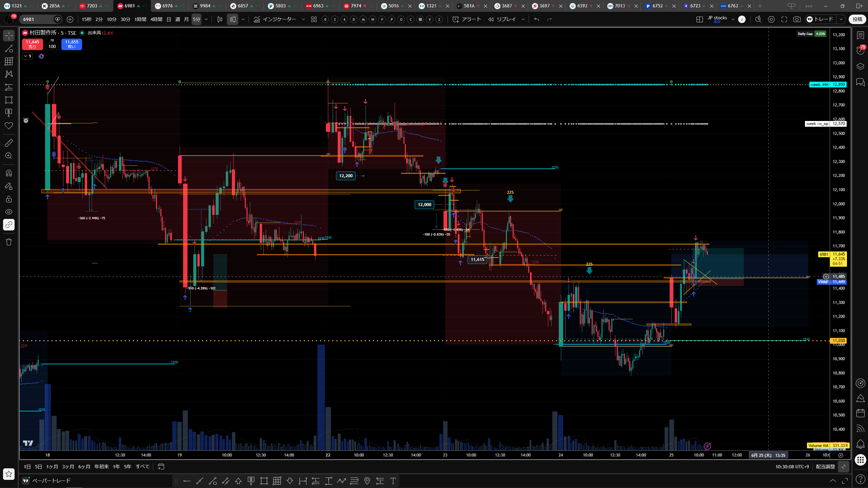Toggle the favorites star in left toolbar
Screen dimensions: 868x488
(9, 474)
